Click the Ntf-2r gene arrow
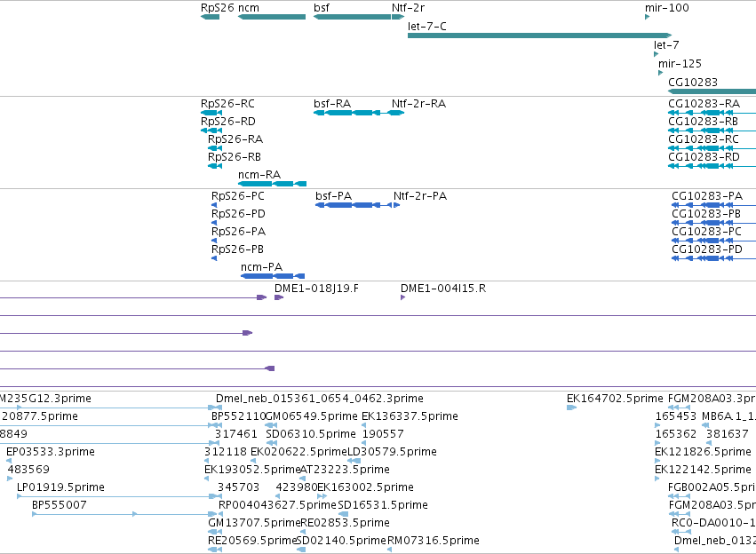756x554 pixels. (x=398, y=17)
